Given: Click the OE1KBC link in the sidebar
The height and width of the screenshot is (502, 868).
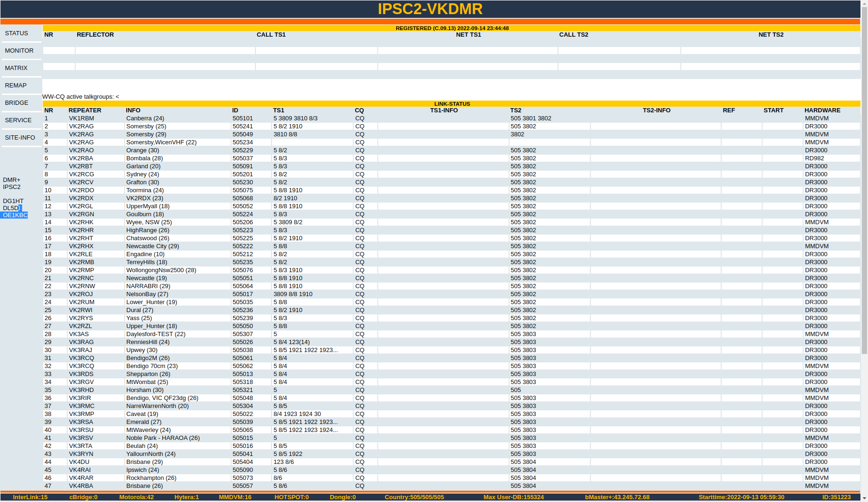Looking at the screenshot, I should [x=15, y=215].
